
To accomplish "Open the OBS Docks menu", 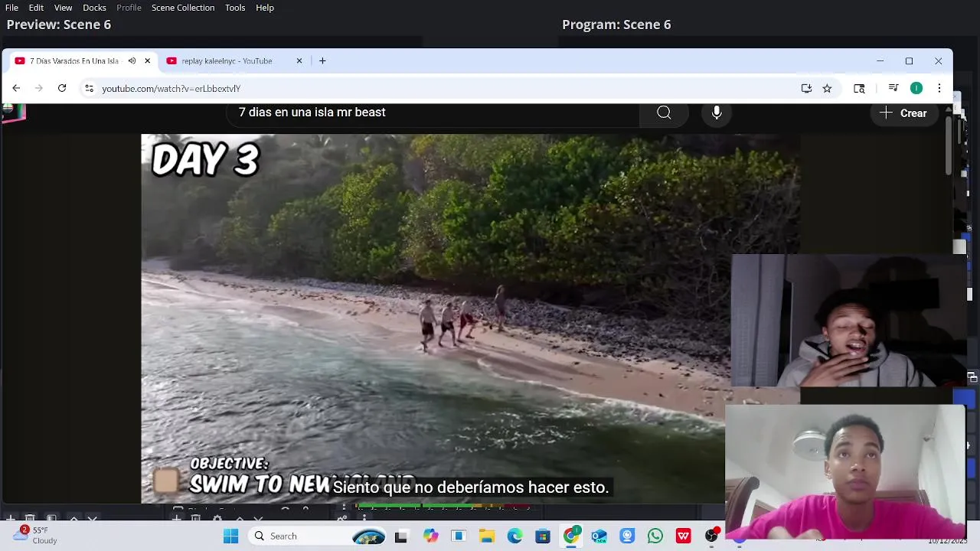I will tap(94, 8).
